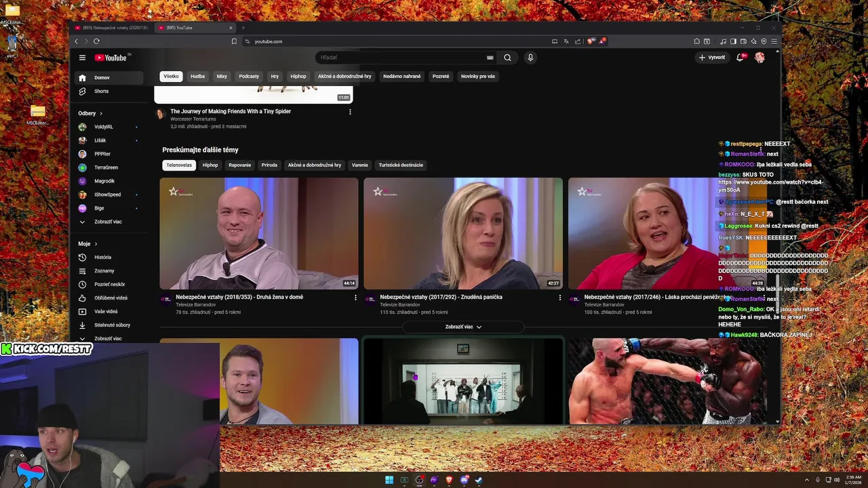Screen dimensions: 868x488
Task: Close the active YouTube browser tab
Action: tap(231, 28)
